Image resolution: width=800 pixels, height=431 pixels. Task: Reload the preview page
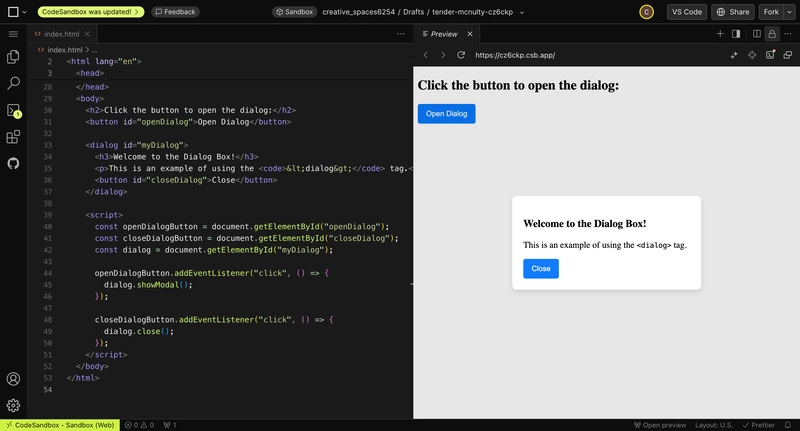coord(461,55)
